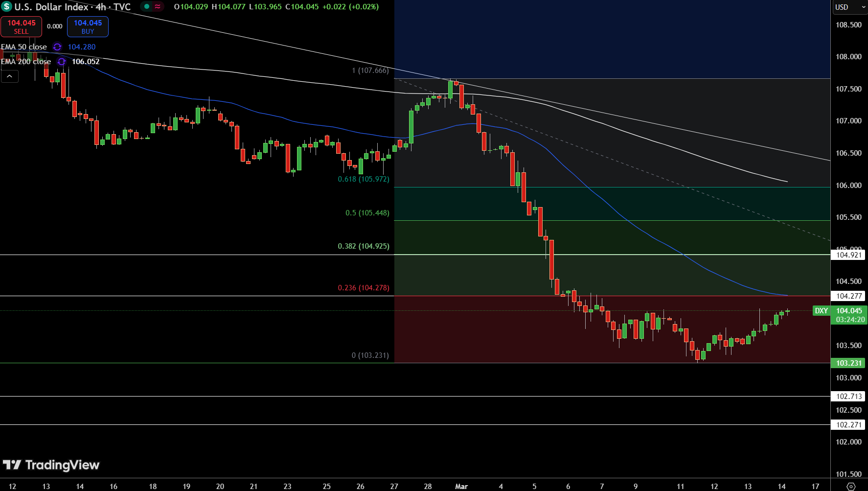Select the 0.618 (105.972) Fibonacci label

point(364,179)
